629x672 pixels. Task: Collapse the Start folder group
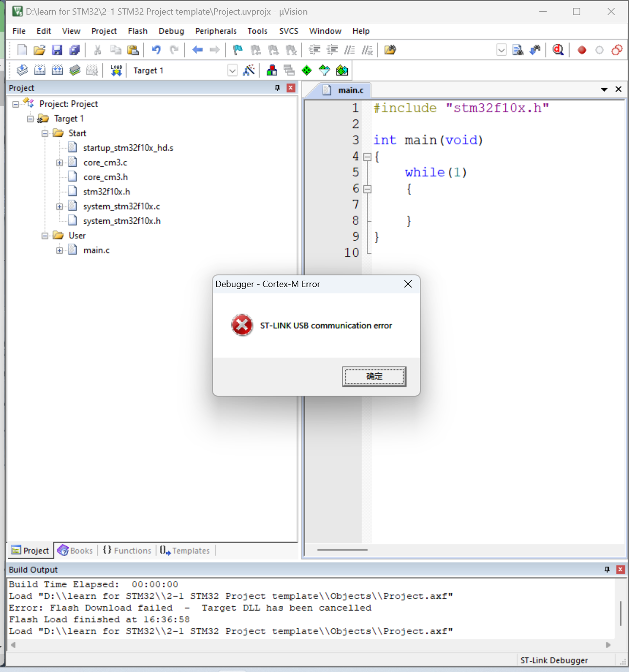(x=45, y=134)
